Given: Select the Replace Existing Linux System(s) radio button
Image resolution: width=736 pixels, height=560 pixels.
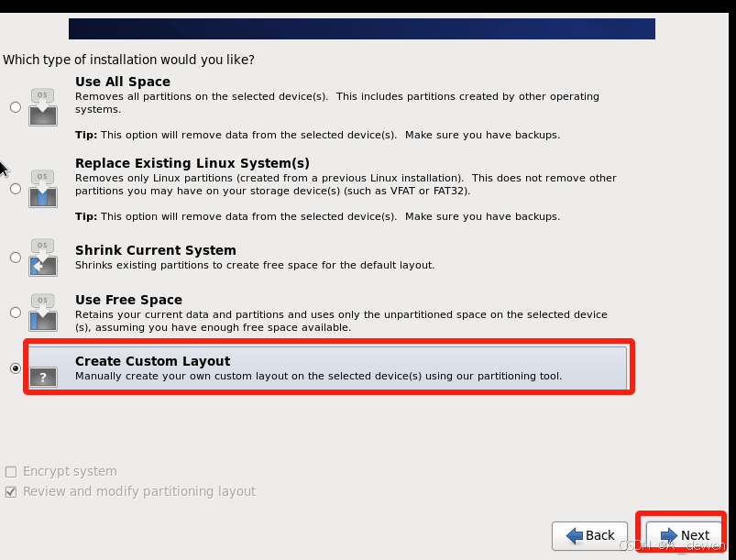Looking at the screenshot, I should pyautogui.click(x=16, y=189).
